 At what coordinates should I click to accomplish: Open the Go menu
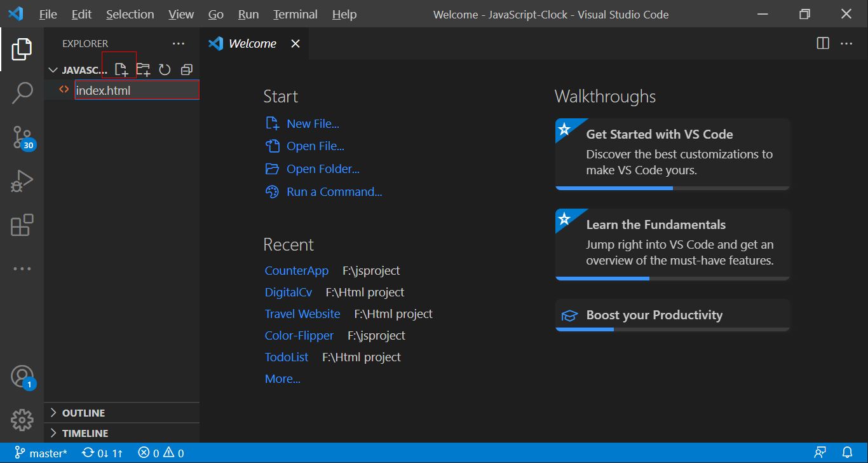[x=216, y=14]
